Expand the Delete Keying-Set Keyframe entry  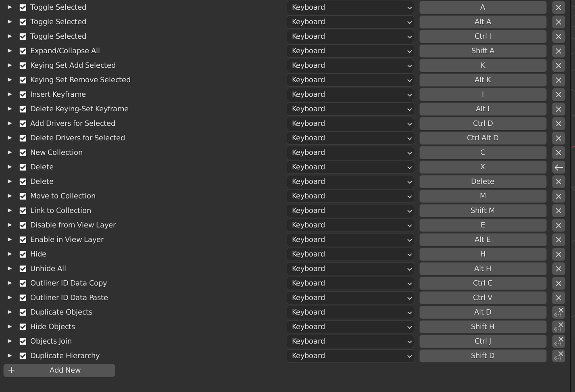coord(10,109)
